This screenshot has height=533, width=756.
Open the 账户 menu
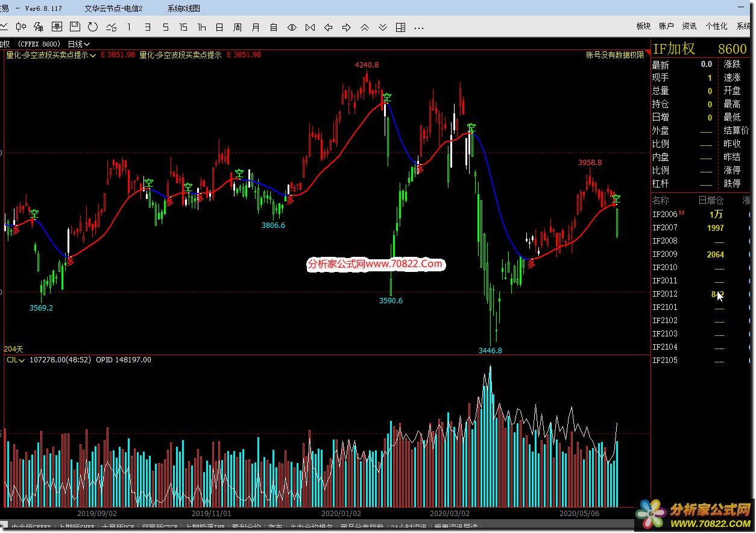point(666,26)
